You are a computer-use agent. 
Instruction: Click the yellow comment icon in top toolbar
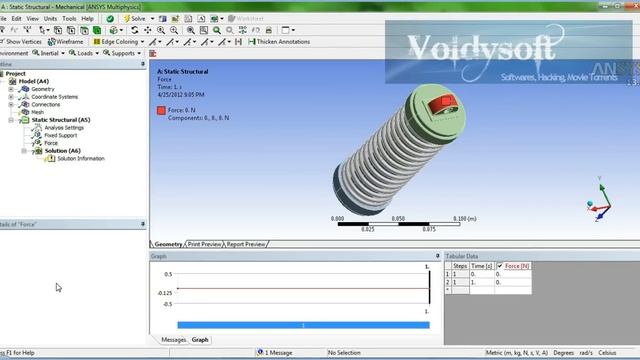coord(175,19)
